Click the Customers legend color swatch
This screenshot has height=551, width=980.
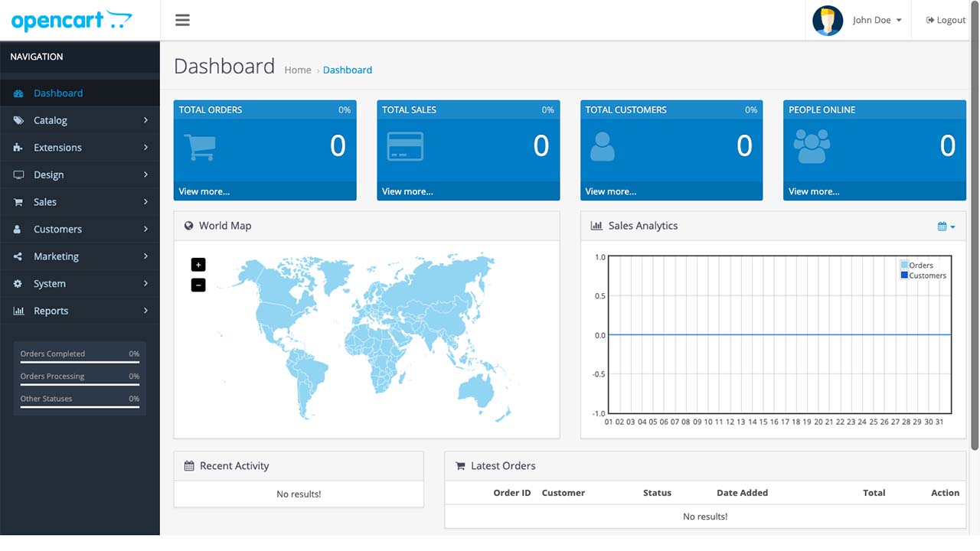905,275
